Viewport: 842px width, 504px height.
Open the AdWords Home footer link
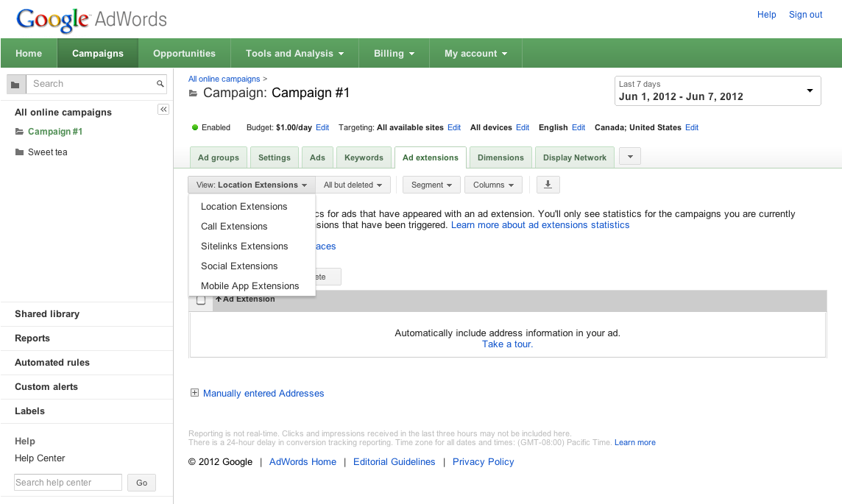(x=303, y=461)
